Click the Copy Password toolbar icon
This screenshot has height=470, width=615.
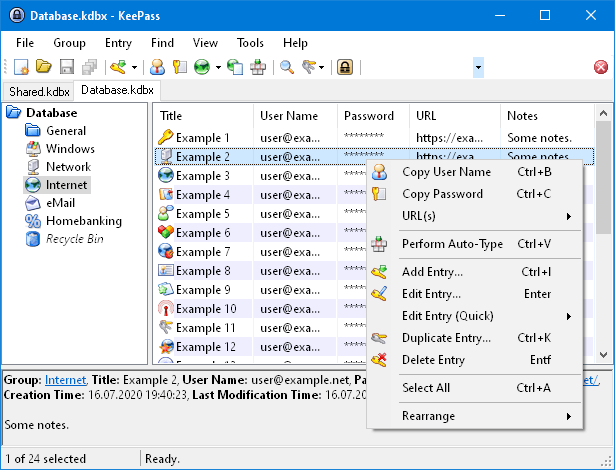[x=180, y=67]
